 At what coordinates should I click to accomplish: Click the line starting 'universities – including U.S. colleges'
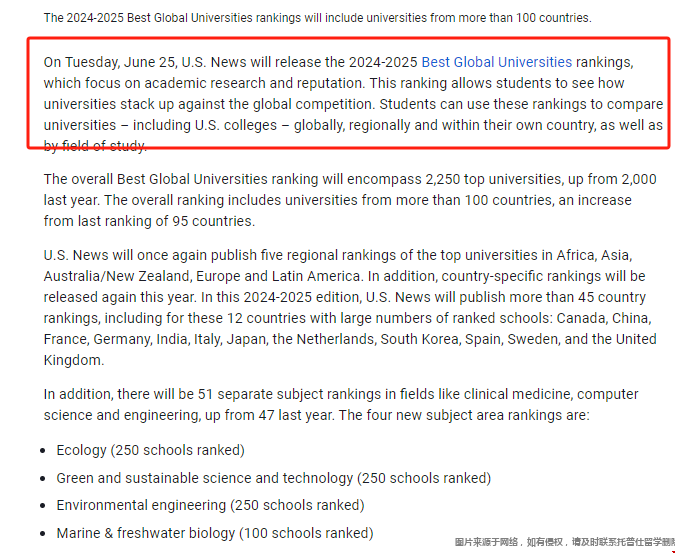pyautogui.click(x=353, y=125)
